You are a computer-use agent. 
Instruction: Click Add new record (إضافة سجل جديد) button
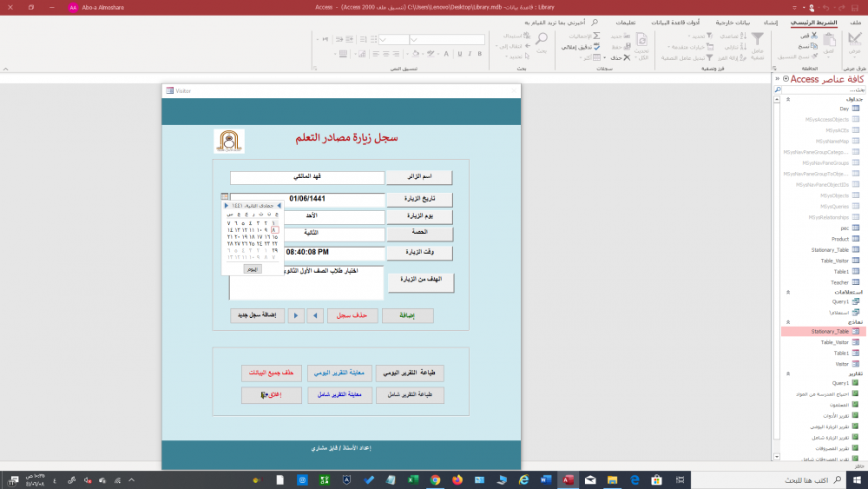(x=257, y=315)
